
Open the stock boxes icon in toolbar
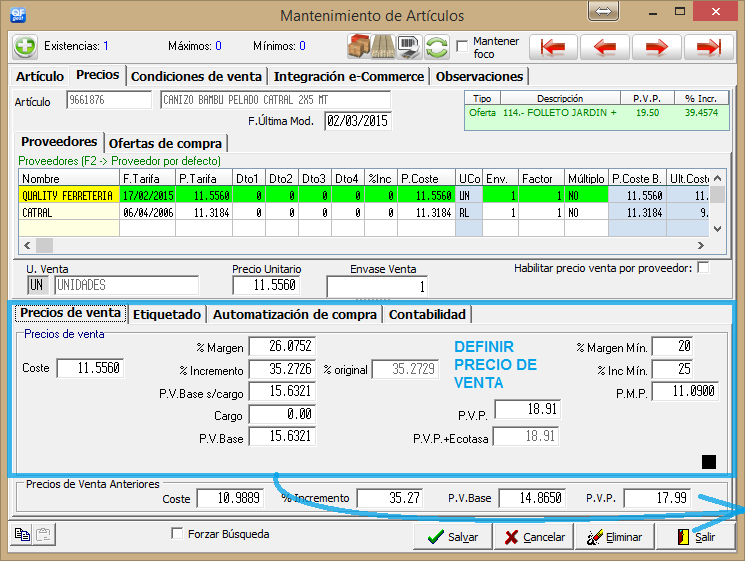click(x=359, y=47)
